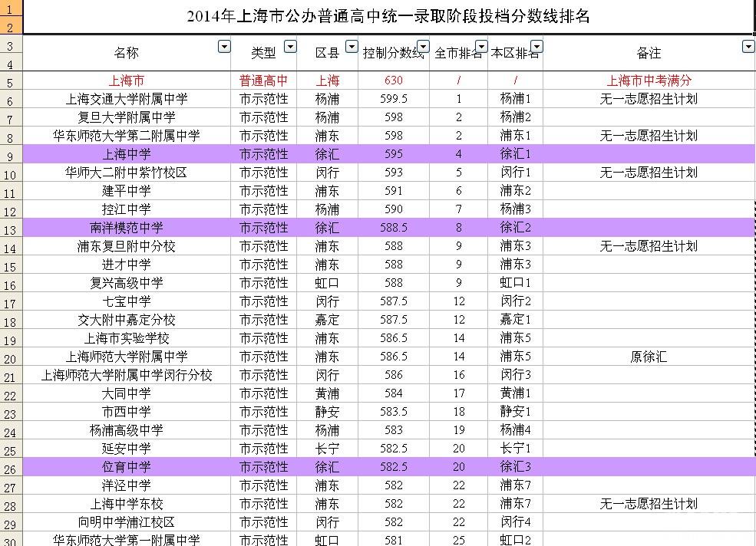The image size is (756, 546).
Task: Select district rank cell 杨浦1
Action: point(516,99)
